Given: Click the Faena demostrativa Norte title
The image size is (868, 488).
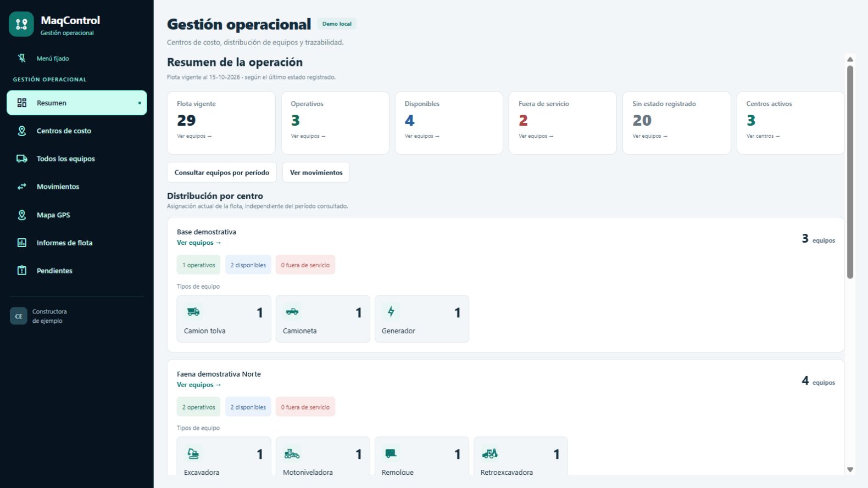Looking at the screenshot, I should click(x=219, y=374).
